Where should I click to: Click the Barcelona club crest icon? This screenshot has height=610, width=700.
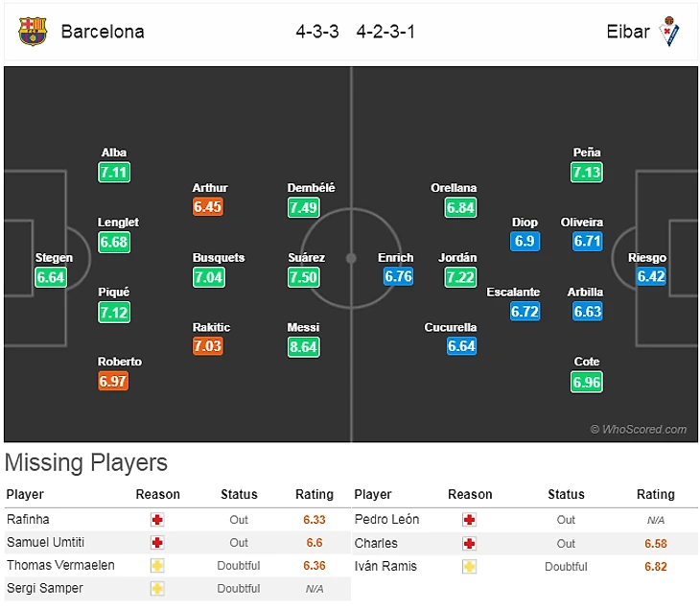click(x=32, y=32)
